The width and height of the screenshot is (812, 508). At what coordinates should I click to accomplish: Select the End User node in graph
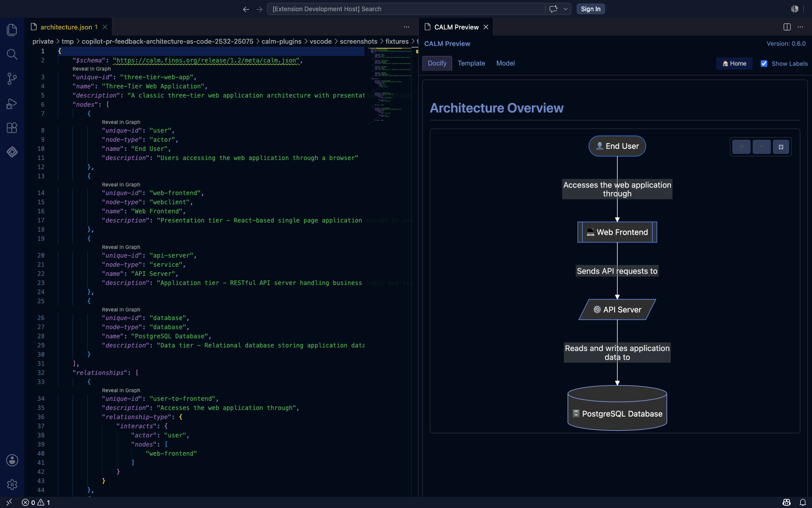[x=617, y=146]
